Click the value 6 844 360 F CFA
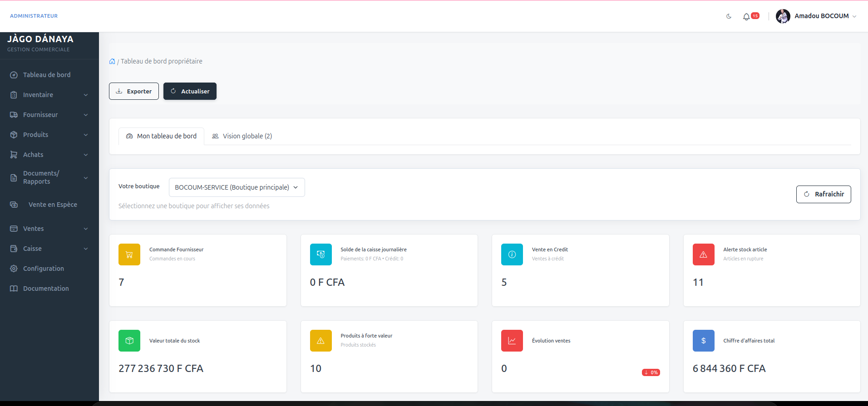This screenshot has height=406, width=868. (729, 368)
